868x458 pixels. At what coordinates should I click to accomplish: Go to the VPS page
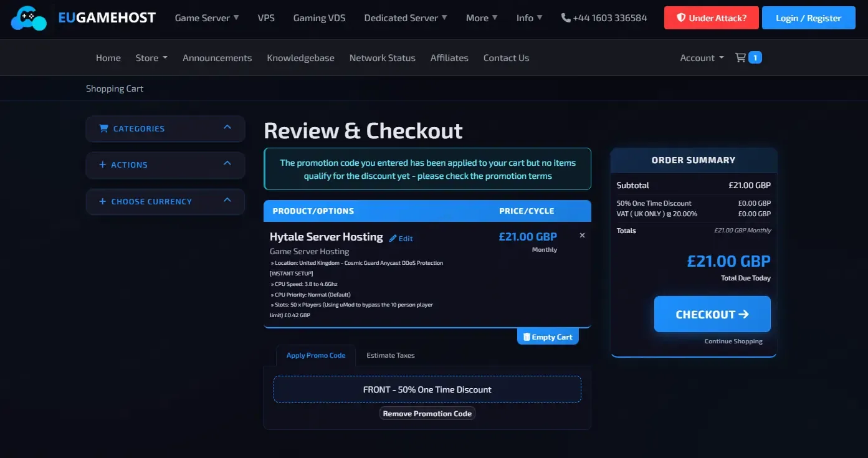point(266,18)
